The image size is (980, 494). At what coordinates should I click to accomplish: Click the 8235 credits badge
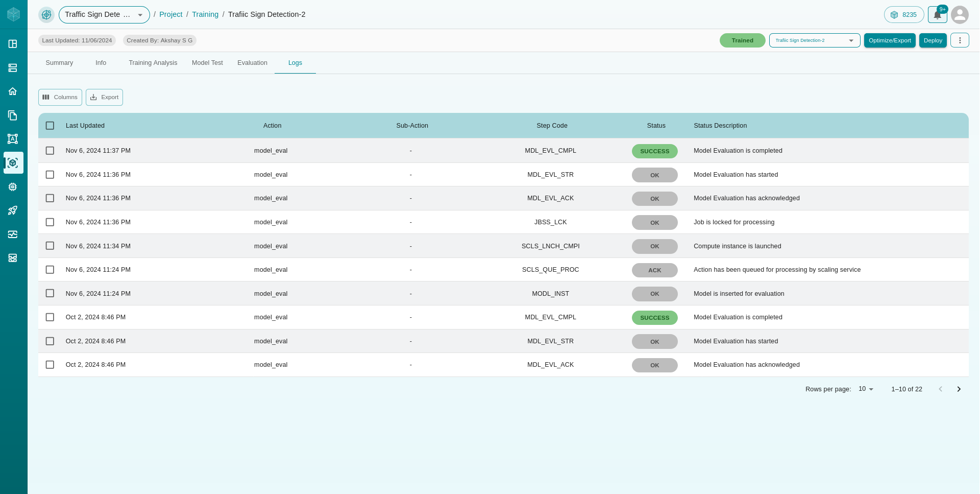904,15
